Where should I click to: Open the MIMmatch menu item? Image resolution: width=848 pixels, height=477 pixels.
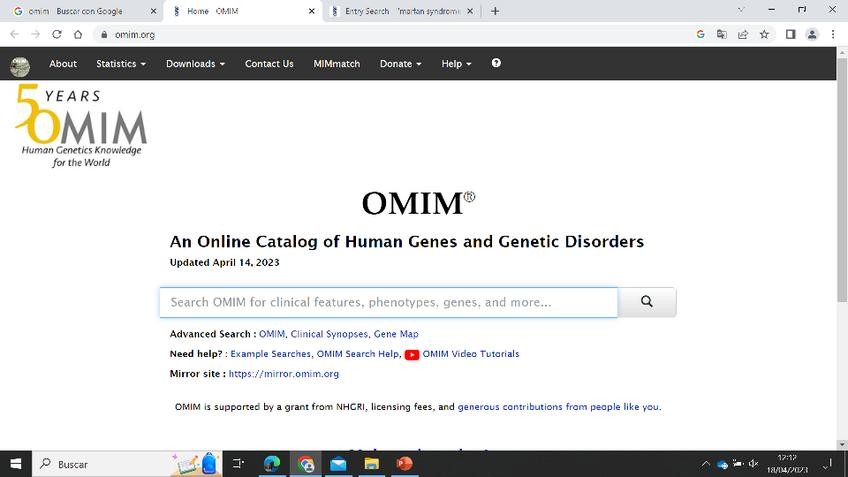pyautogui.click(x=336, y=63)
